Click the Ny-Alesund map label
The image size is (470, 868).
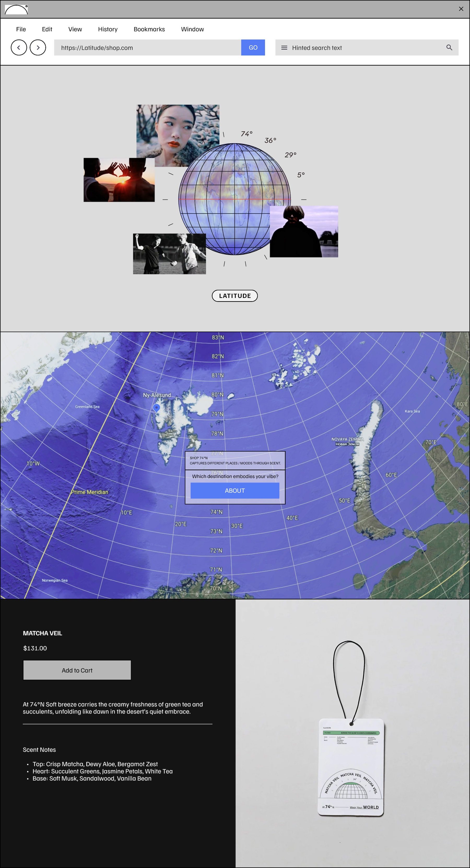pyautogui.click(x=157, y=395)
